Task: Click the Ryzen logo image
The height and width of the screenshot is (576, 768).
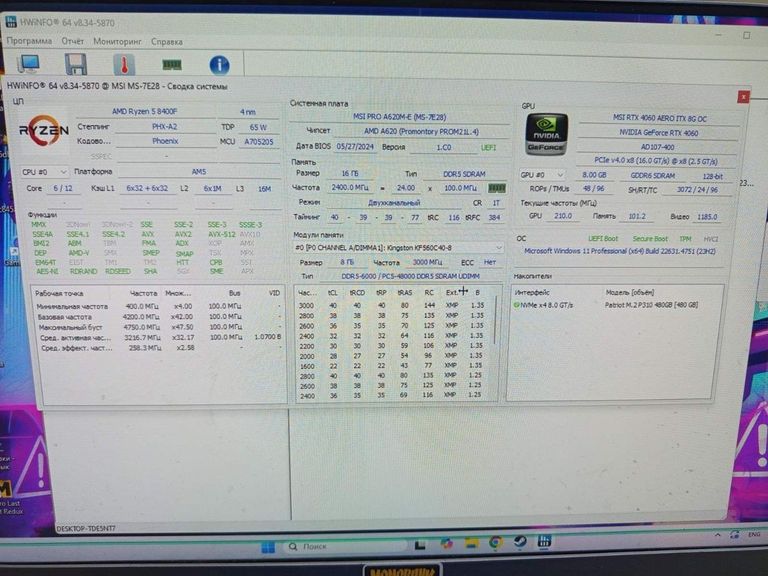Action: [44, 131]
